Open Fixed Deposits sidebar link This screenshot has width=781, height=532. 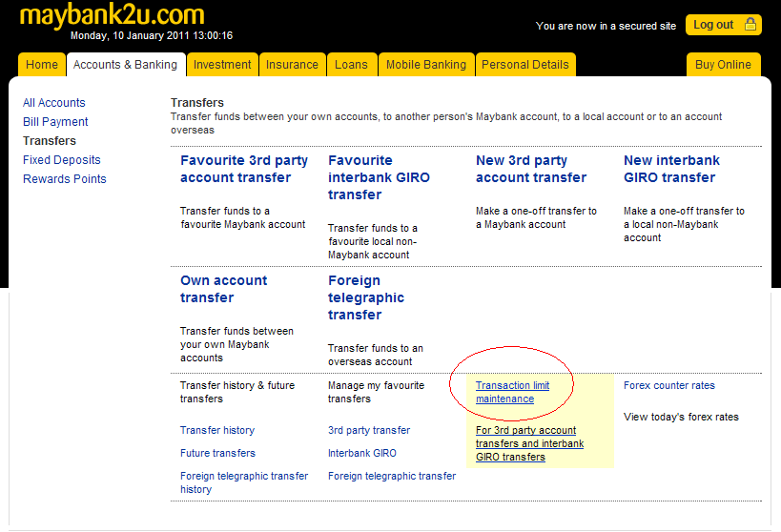point(62,160)
